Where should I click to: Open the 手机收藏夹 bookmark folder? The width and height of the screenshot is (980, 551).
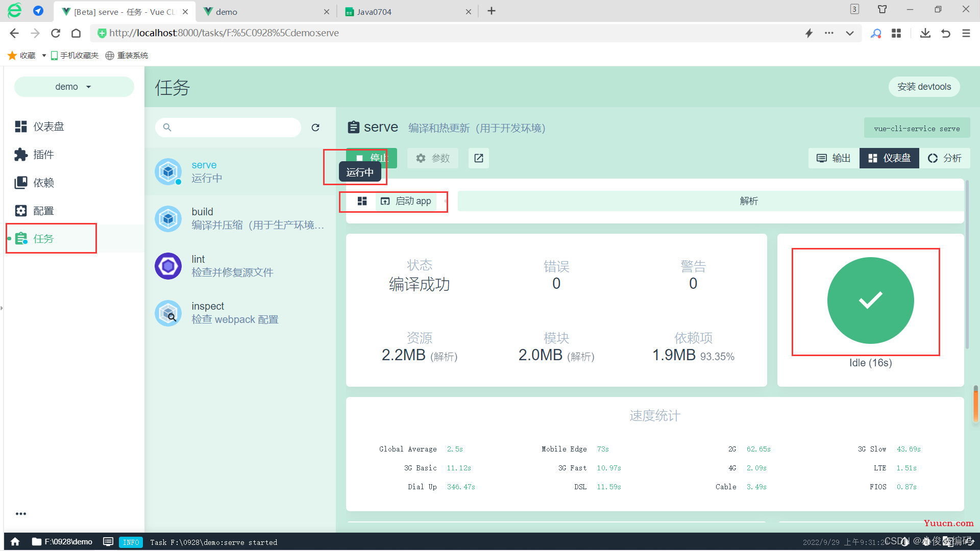pos(75,55)
